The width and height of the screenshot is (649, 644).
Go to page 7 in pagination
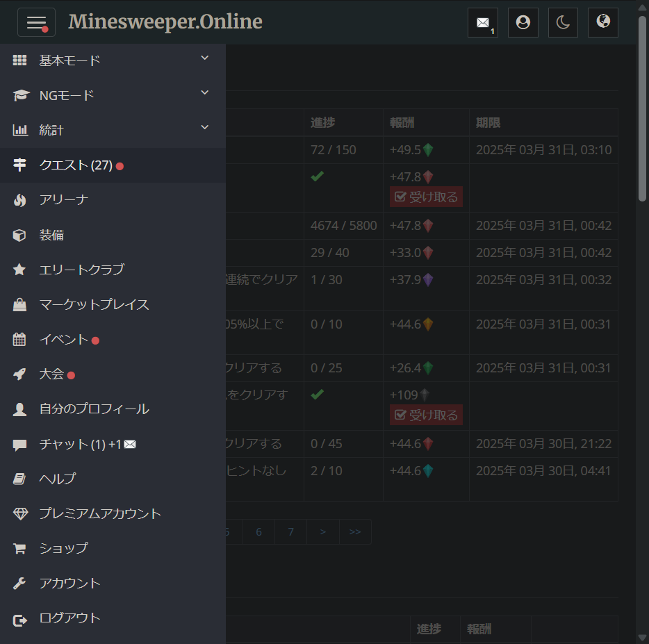coord(290,532)
